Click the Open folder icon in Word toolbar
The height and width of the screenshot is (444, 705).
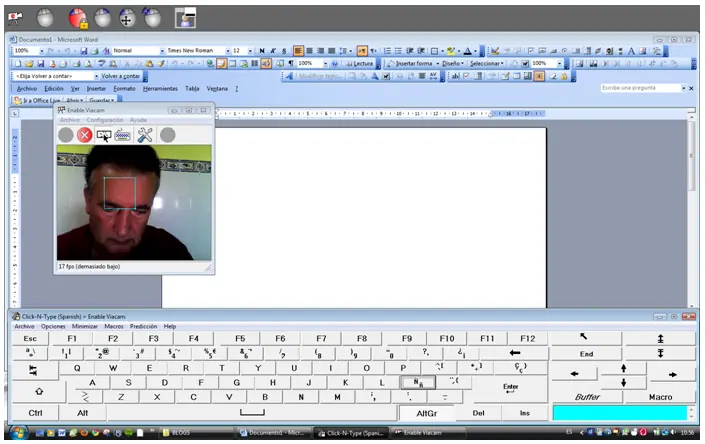pos(30,63)
